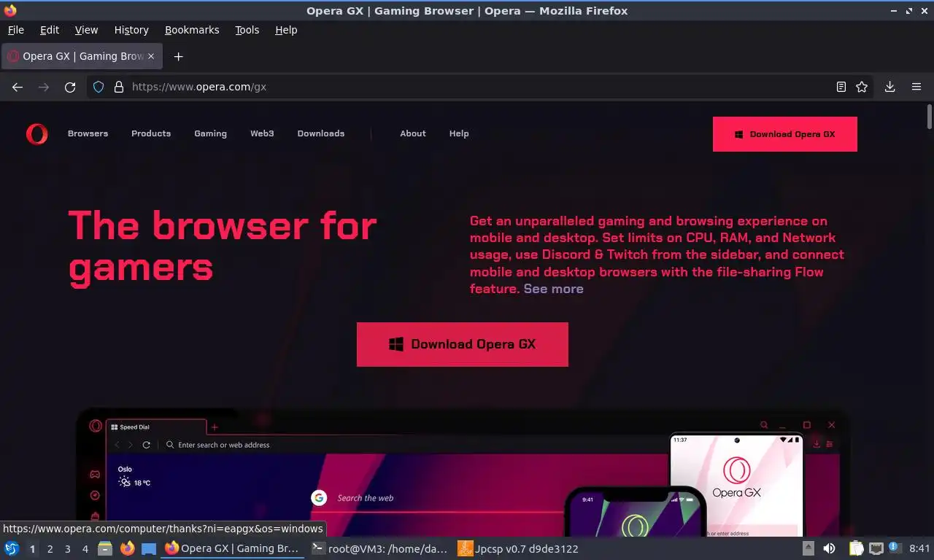Select the Opera GX browser tab

point(82,56)
